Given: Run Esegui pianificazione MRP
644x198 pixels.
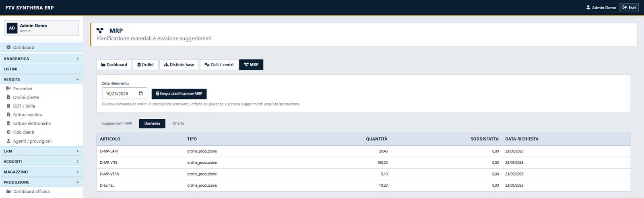Looking at the screenshot, I should pyautogui.click(x=179, y=94).
